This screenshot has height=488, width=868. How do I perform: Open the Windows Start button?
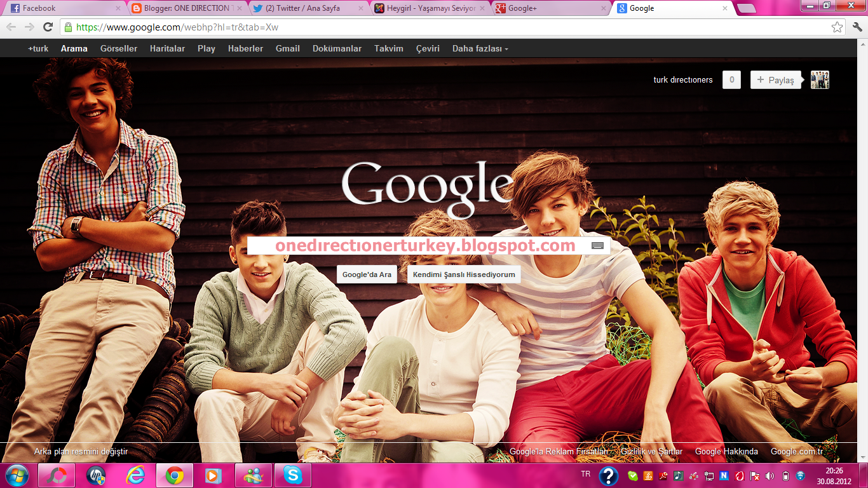(17, 475)
